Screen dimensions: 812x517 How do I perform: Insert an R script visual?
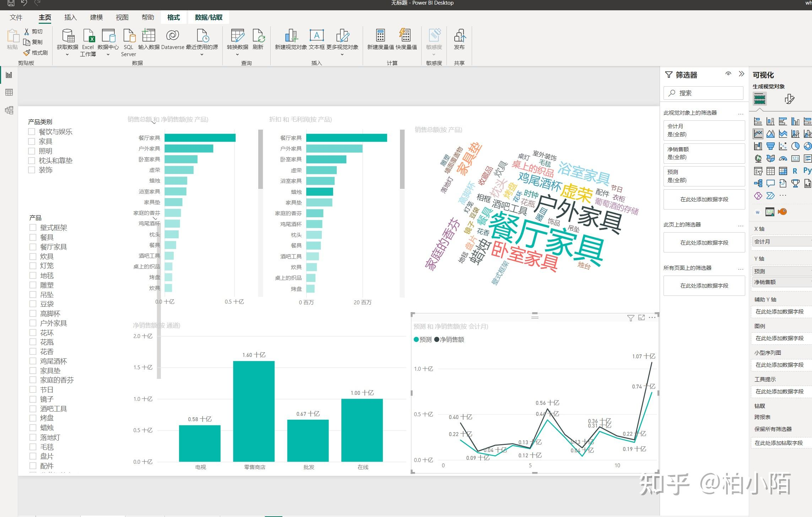(x=795, y=171)
